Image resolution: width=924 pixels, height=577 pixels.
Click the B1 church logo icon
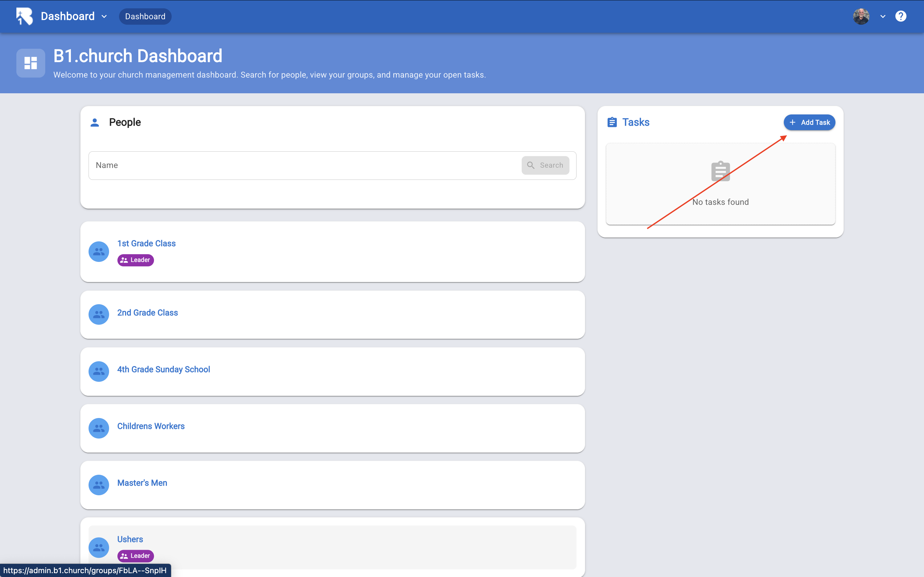click(24, 16)
